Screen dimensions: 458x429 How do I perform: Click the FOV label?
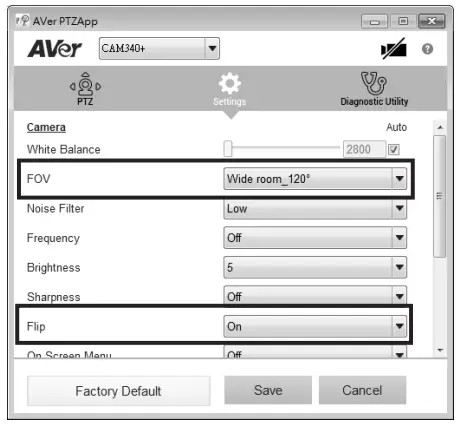(38, 179)
